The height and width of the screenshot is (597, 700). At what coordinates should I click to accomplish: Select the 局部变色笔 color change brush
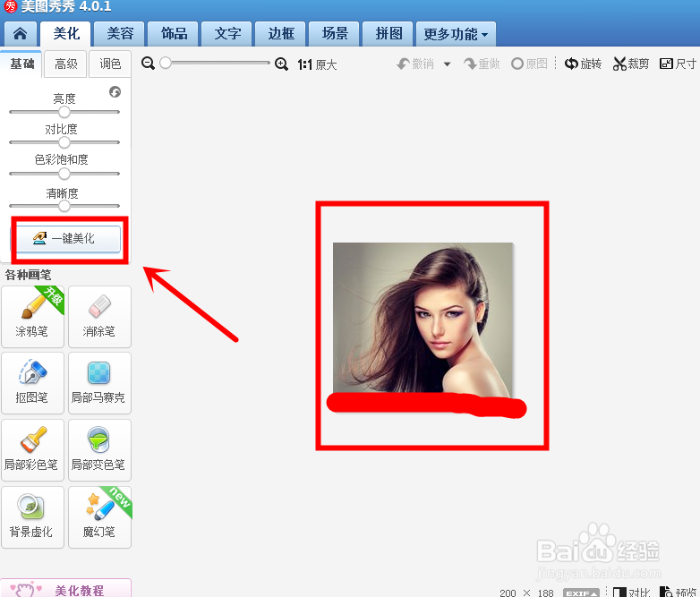pos(99,450)
